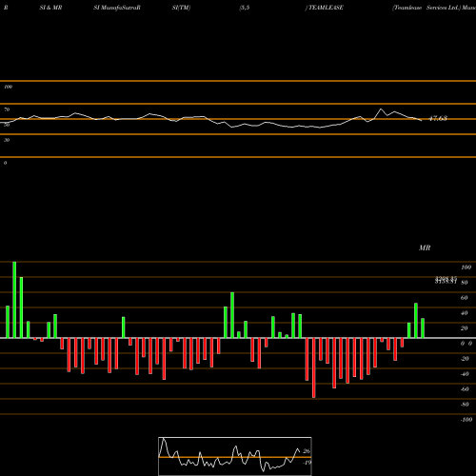This screenshot has width=476, height=476.
Task: Click the value 26 in mini chart
Action: [x=307, y=451]
